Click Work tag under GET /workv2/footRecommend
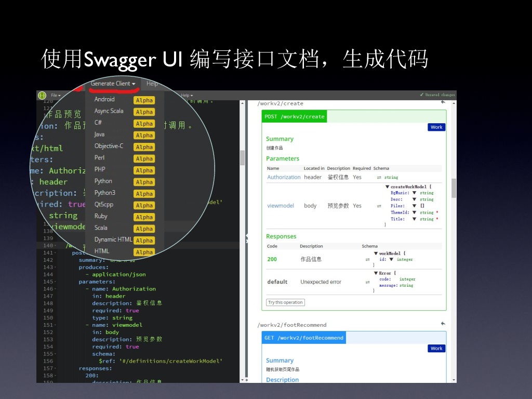This screenshot has height=399, width=532. click(436, 349)
